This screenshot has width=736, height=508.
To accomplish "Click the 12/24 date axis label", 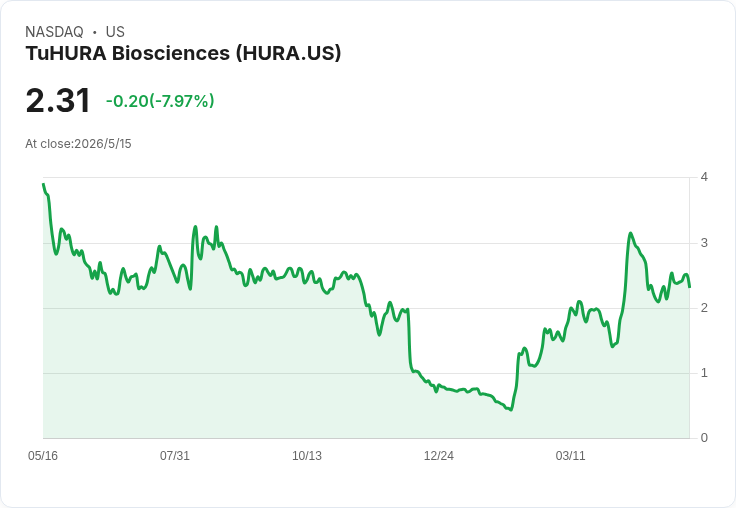I will [x=438, y=455].
